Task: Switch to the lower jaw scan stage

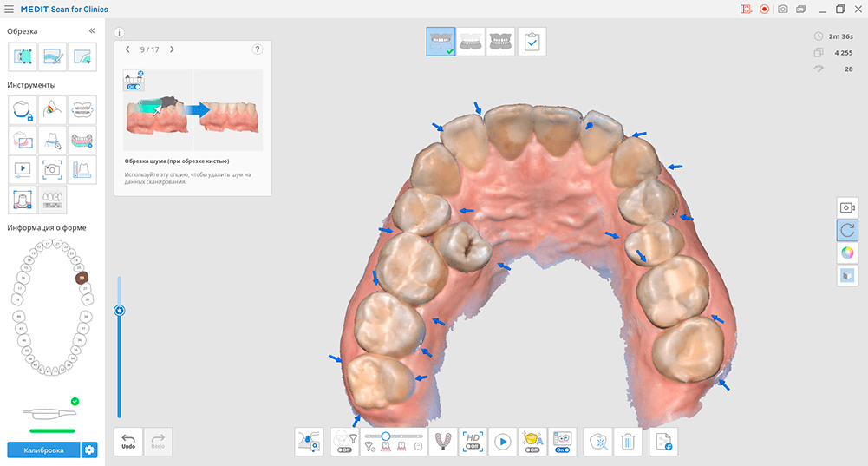Action: (x=499, y=42)
